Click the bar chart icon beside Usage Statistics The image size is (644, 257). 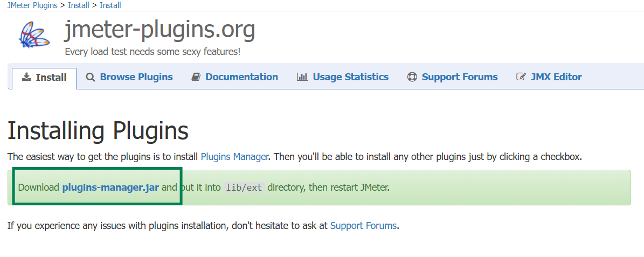pyautogui.click(x=302, y=77)
